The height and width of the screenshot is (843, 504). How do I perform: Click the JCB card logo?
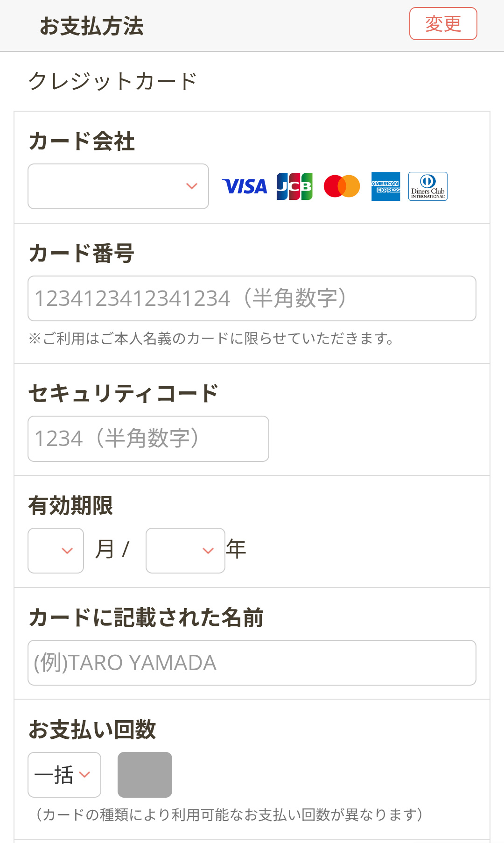point(294,186)
